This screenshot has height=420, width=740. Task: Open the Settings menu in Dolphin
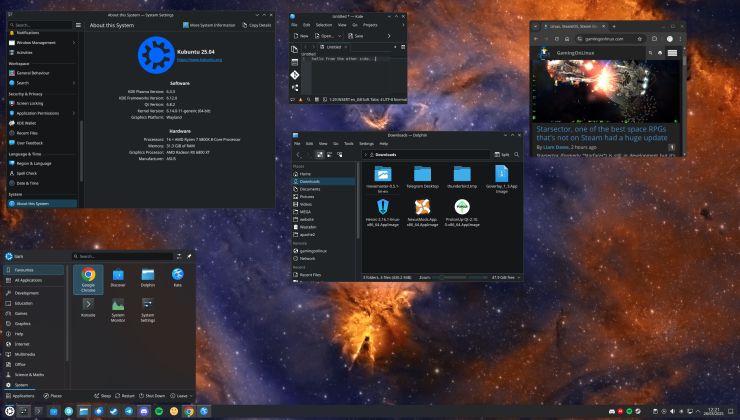pyautogui.click(x=366, y=143)
